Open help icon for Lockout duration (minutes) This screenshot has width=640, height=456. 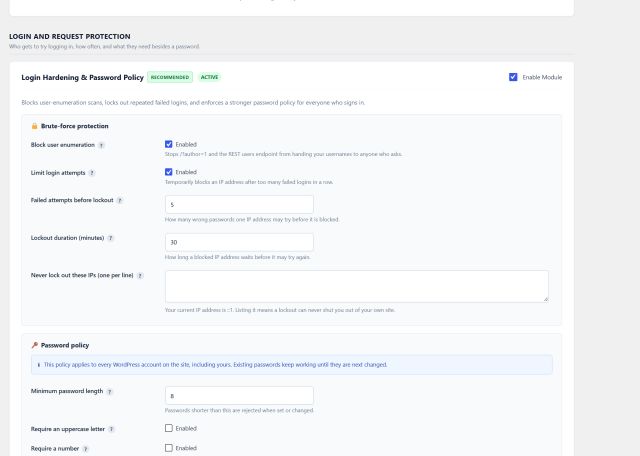111,238
